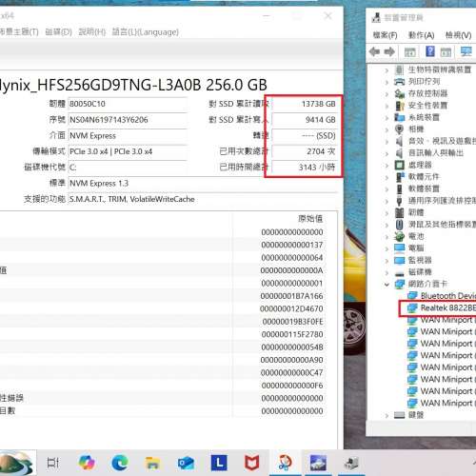
Task: Expand the 生物特徵辨識裝置 node
Action: (387, 70)
